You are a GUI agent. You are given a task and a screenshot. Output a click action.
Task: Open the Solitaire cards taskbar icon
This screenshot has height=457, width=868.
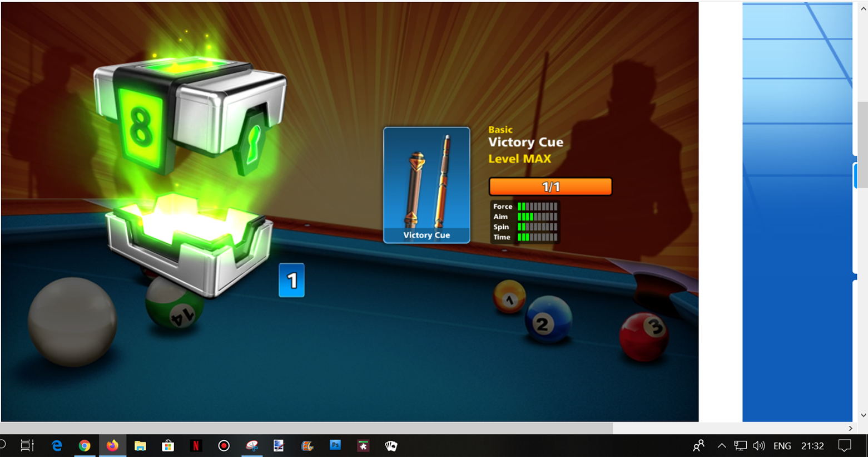[391, 445]
